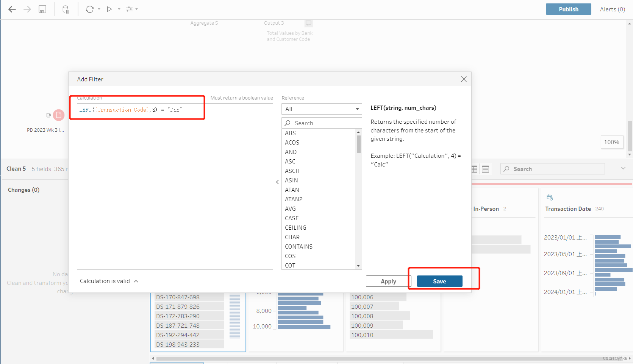This screenshot has width=633, height=364.
Task: Run the flow with the play icon
Action: click(109, 9)
